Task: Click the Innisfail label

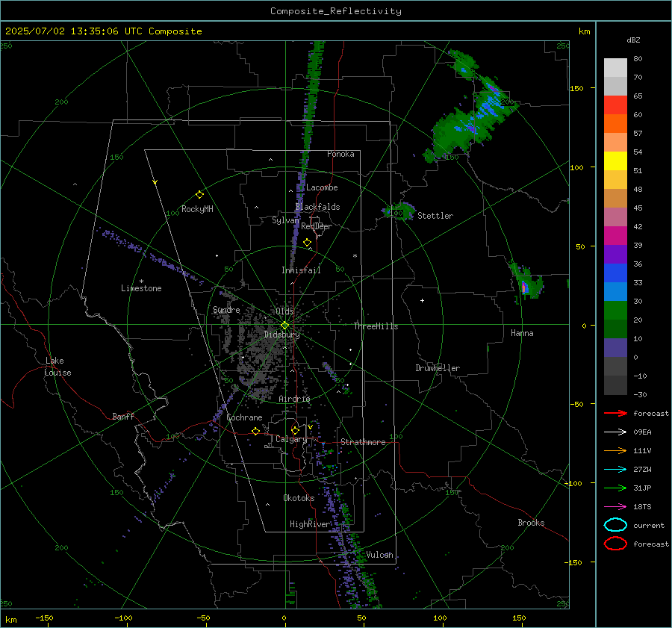Action: [301, 270]
